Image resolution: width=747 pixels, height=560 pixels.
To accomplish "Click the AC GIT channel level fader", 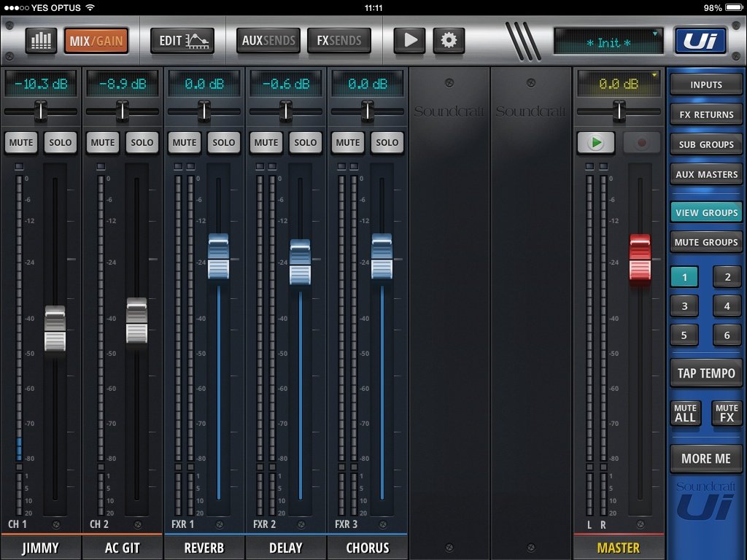I will pos(136,321).
